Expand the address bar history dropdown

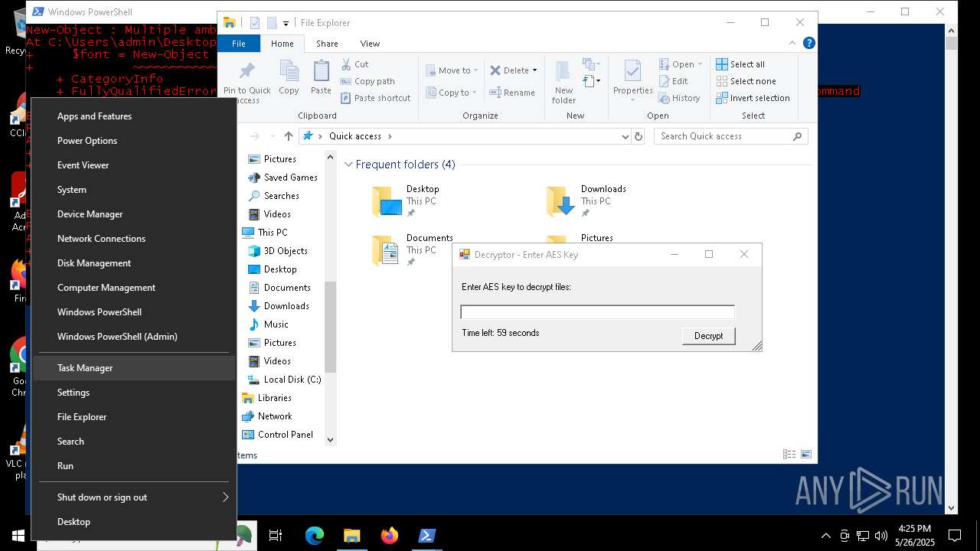pyautogui.click(x=626, y=136)
